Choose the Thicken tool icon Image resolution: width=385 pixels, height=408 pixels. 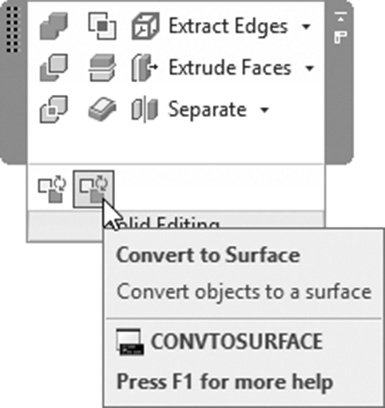click(102, 109)
